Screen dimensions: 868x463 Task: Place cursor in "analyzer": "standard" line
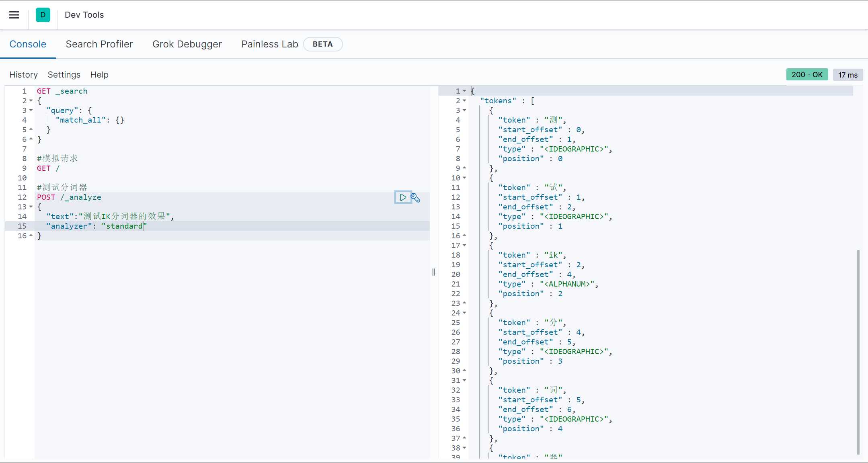click(x=96, y=226)
